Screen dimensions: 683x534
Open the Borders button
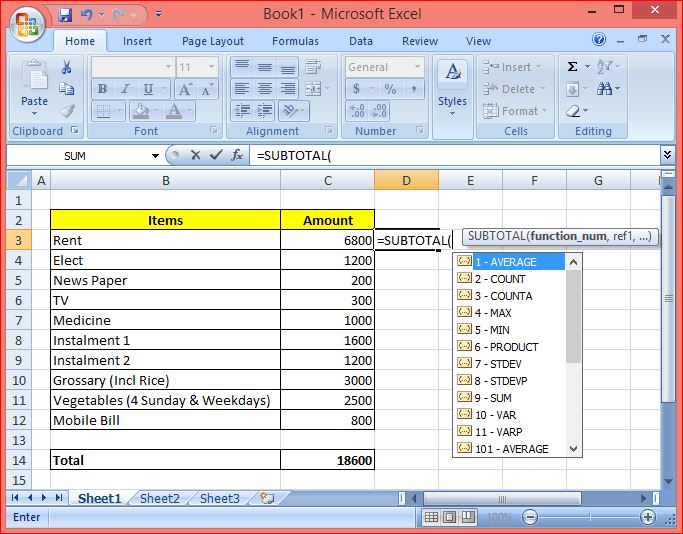(103, 111)
